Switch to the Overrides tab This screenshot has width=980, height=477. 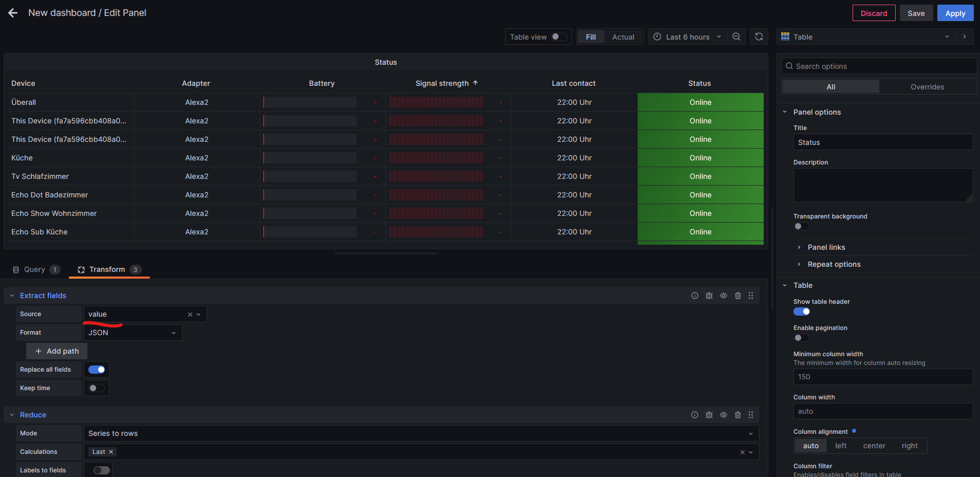(928, 87)
